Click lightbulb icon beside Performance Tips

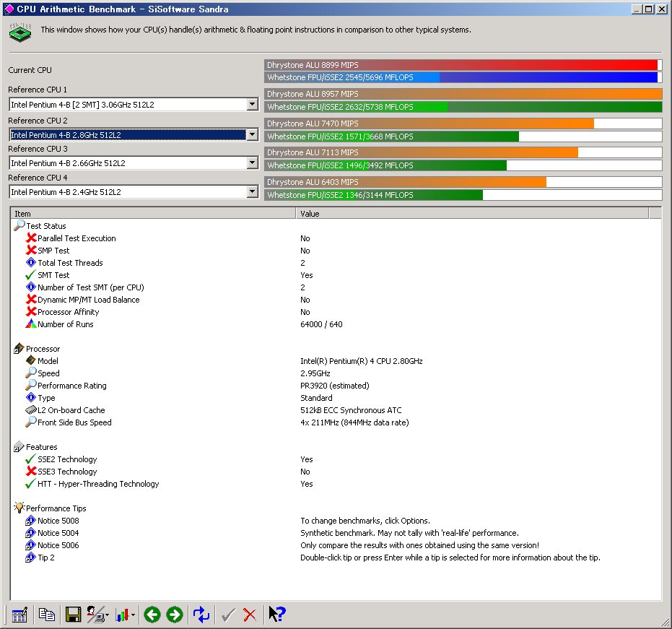(19, 508)
